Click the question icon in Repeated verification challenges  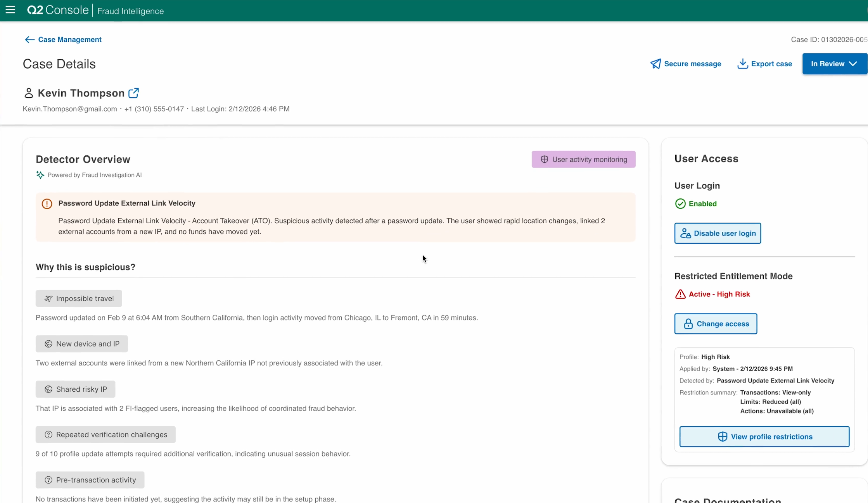tap(48, 434)
